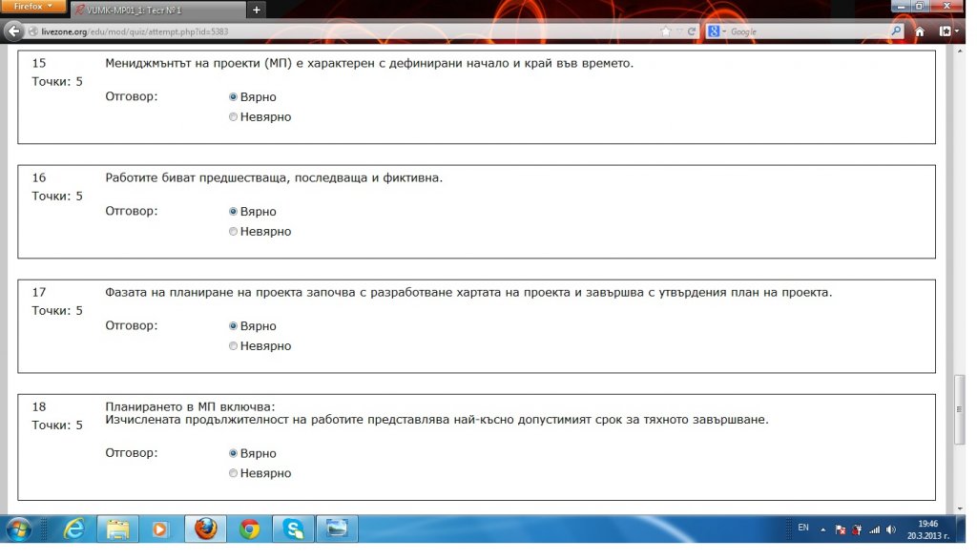Go back with the browser back arrow
Viewport: 977px width, 560px height.
13,31
